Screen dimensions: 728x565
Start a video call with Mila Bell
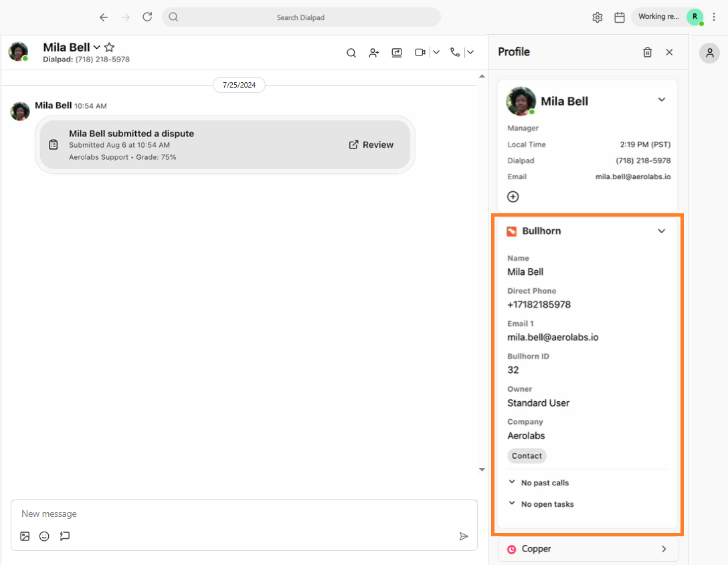[420, 52]
